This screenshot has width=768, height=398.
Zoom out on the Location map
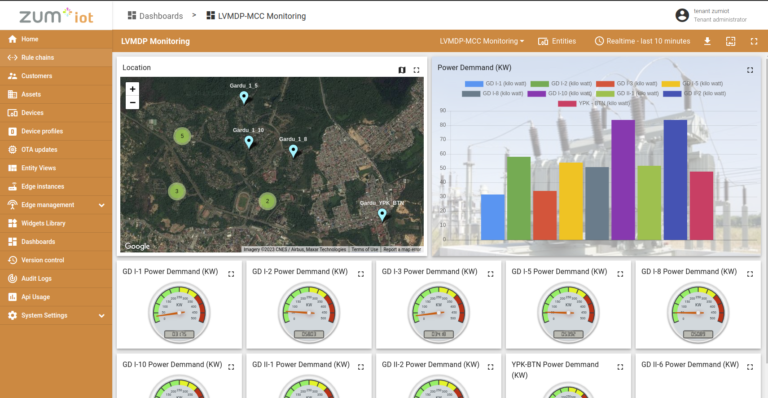coord(132,102)
